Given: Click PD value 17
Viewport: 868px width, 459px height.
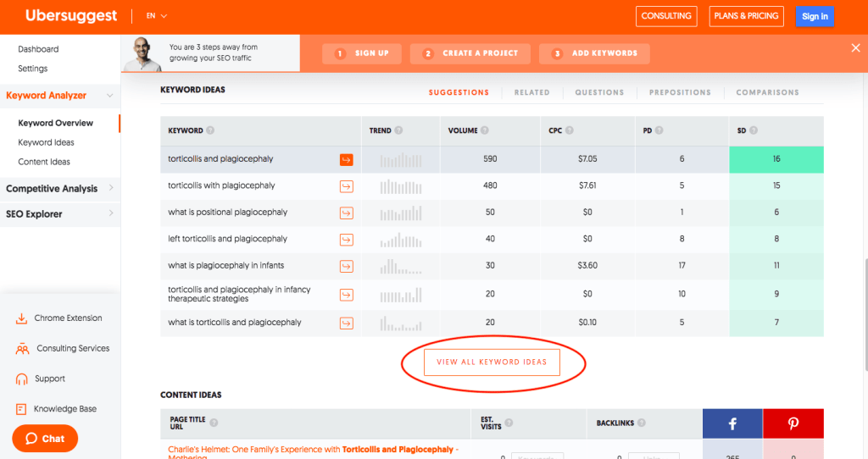Looking at the screenshot, I should coord(682,265).
